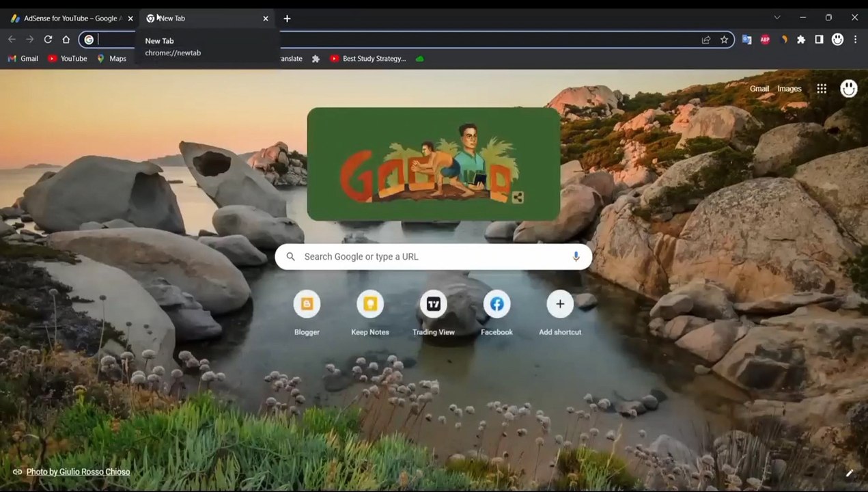Open the Google Translate extension
Image resolution: width=868 pixels, height=492 pixels.
coord(746,40)
